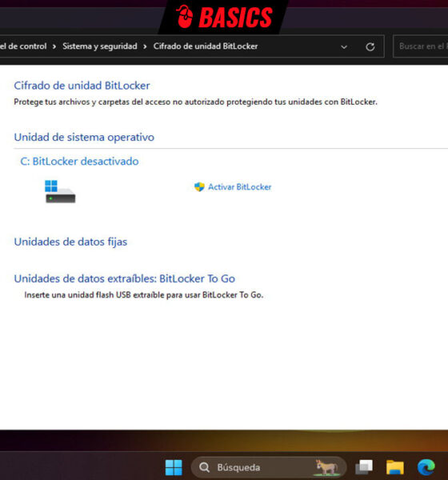
Task: Select the Cifrado de unidad BitLocker breadcrumb
Action: click(x=206, y=46)
